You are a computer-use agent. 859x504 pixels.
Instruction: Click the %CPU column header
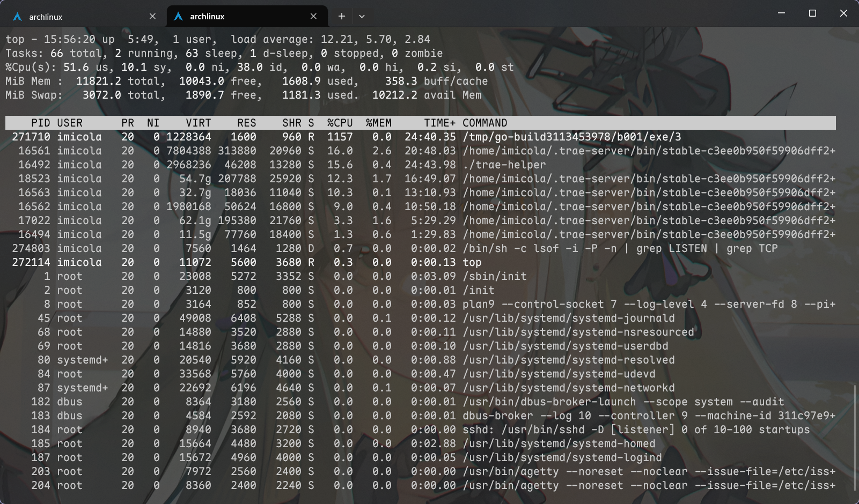(x=340, y=123)
